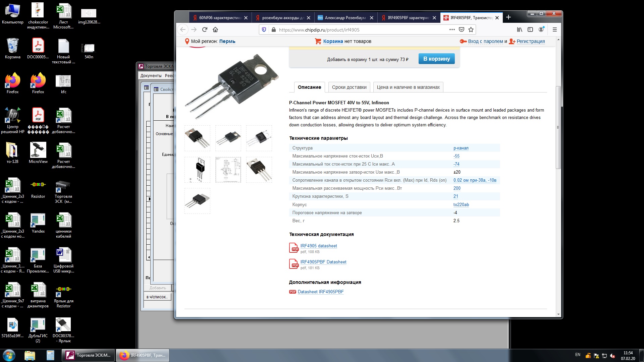
Task: Go back with Firefox back arrow
Action: coord(183,29)
